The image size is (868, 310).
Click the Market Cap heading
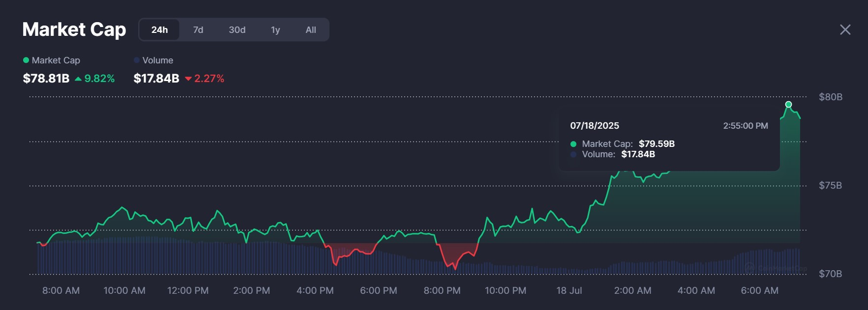click(x=74, y=29)
